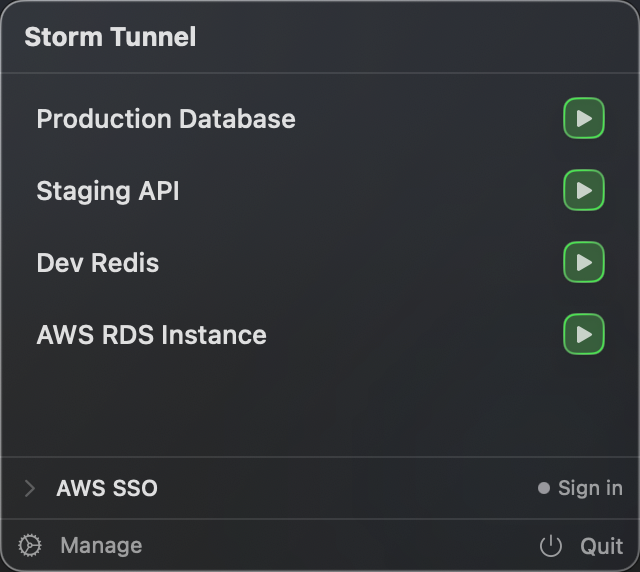Select the AWS RDS Instance label
This screenshot has height=572, width=640.
pyautogui.click(x=151, y=335)
